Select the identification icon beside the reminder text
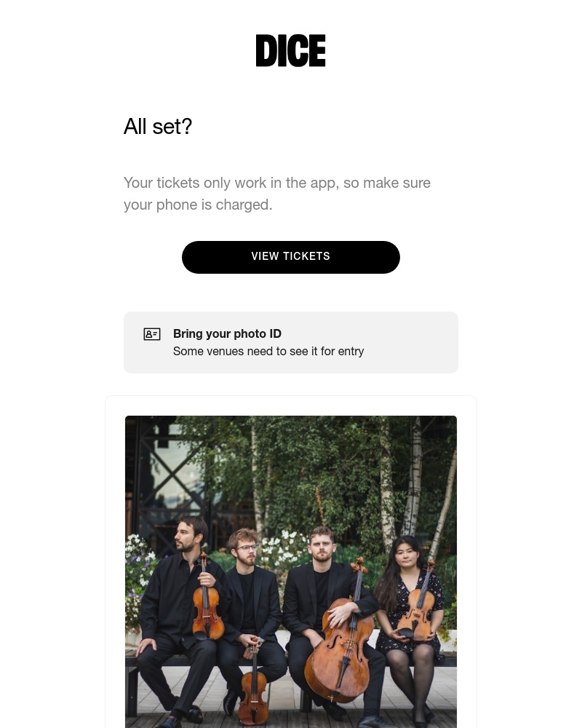This screenshot has height=728, width=582. pyautogui.click(x=152, y=334)
